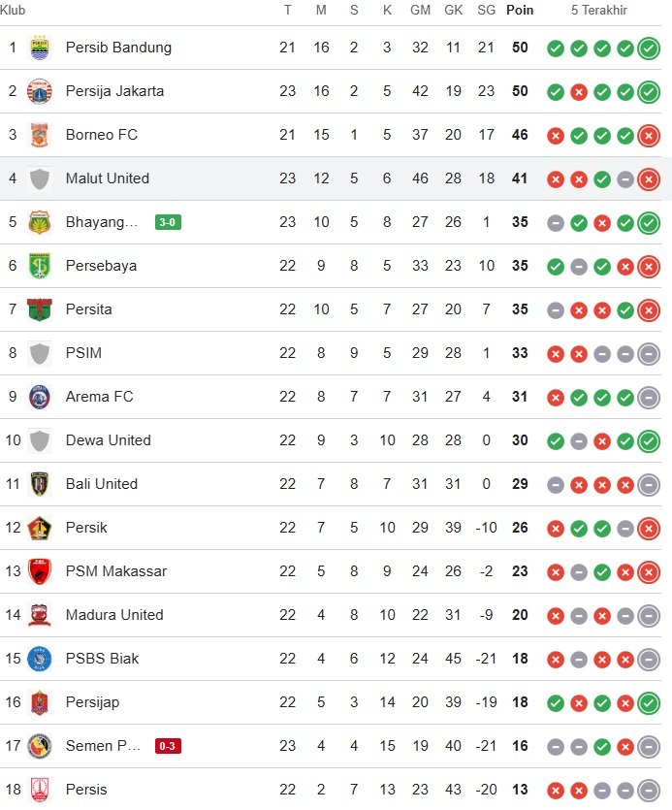View the Dewa United club details
Viewport: 672px width, 810px height.
[108, 440]
